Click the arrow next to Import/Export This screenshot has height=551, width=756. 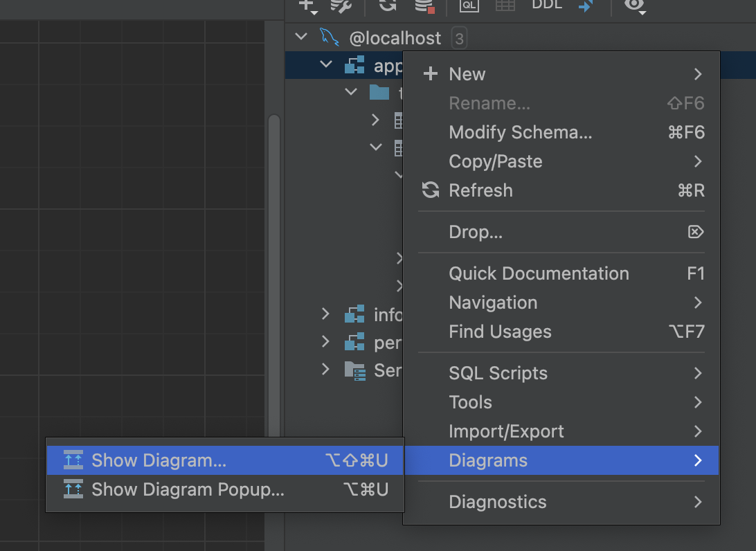(698, 431)
